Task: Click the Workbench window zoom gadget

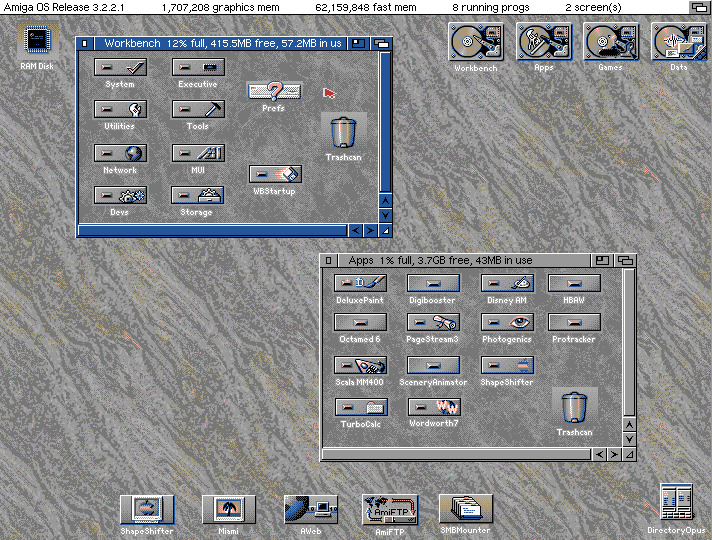Action: pyautogui.click(x=358, y=43)
